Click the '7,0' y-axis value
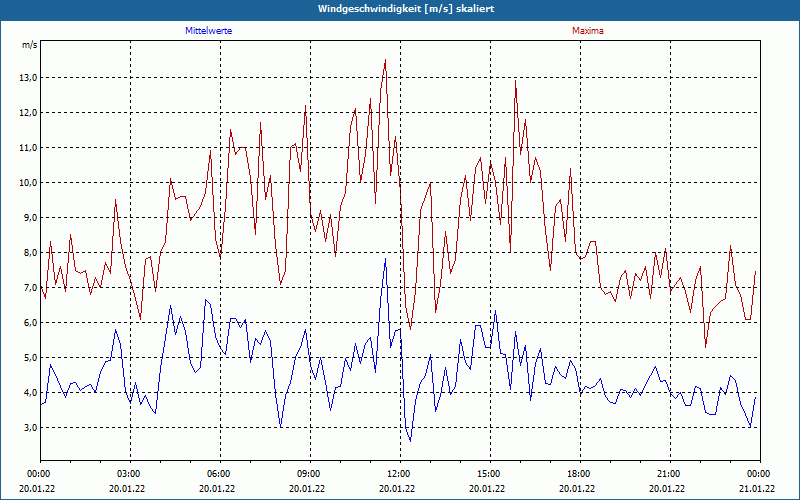800x500 pixels. [x=30, y=288]
